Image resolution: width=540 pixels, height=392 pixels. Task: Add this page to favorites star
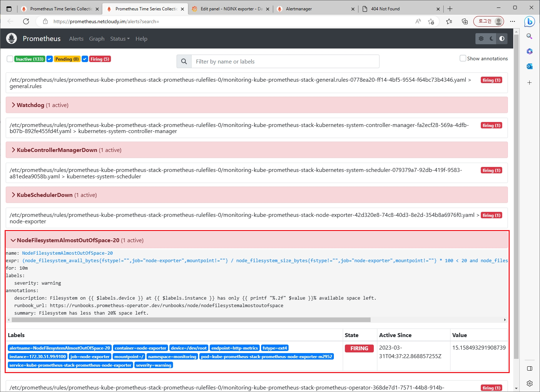click(431, 21)
